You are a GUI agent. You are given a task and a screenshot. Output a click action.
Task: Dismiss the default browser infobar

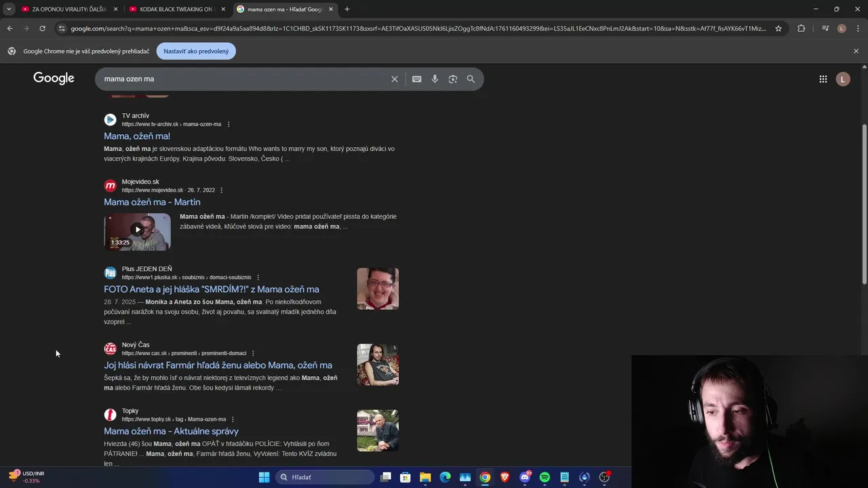pyautogui.click(x=856, y=52)
